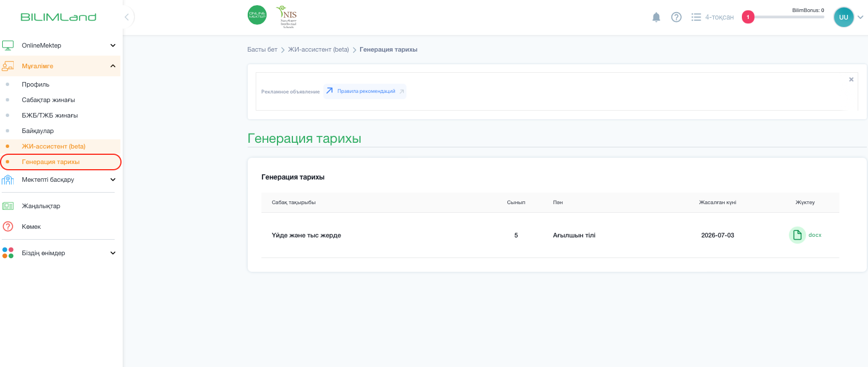
Task: Click the lesson title Үйде және тыс жерде
Action: click(306, 235)
